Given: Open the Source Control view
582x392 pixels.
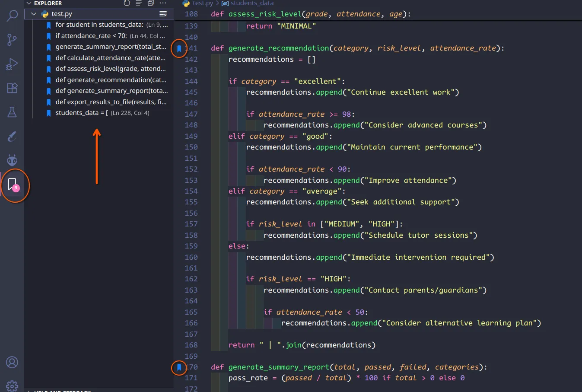Looking at the screenshot, I should tap(12, 40).
